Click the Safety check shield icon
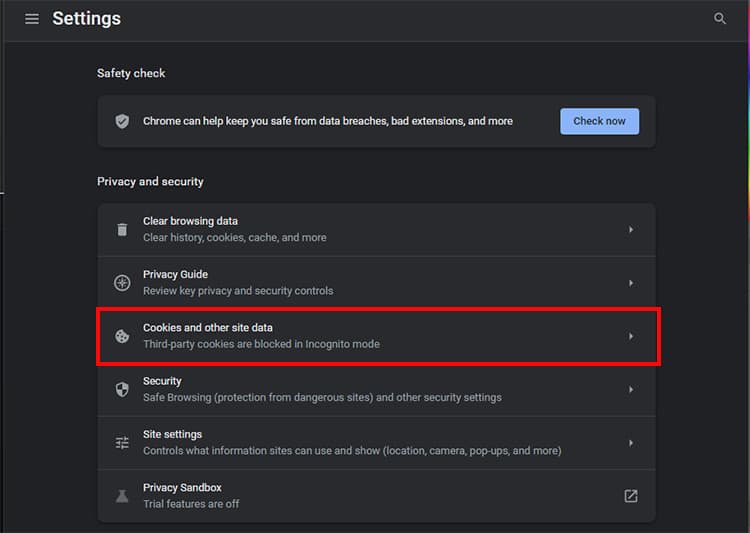The image size is (750, 533). (122, 121)
